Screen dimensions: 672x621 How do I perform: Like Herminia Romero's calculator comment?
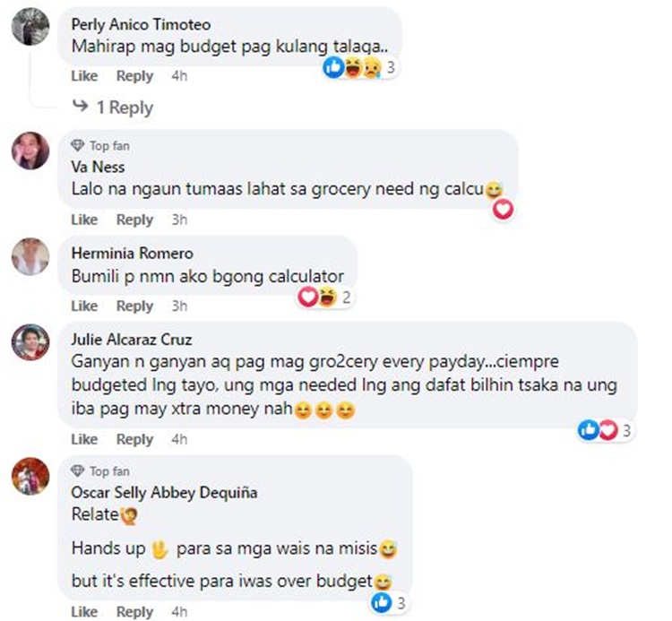tap(84, 306)
